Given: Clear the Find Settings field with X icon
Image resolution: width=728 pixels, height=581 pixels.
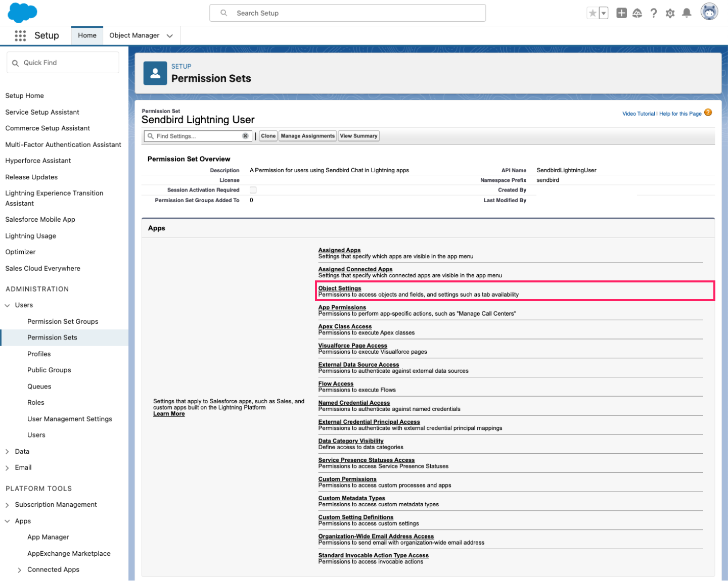Looking at the screenshot, I should click(x=245, y=136).
